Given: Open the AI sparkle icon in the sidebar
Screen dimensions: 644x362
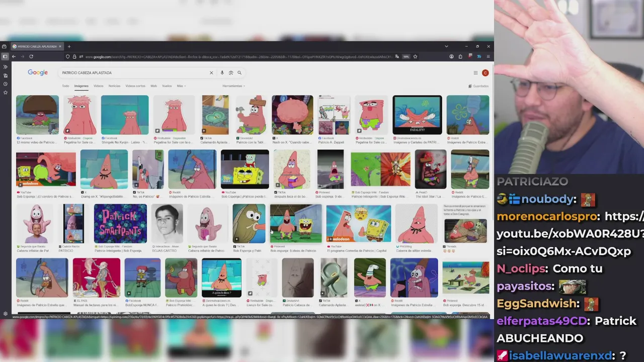Looking at the screenshot, I should point(6,67).
